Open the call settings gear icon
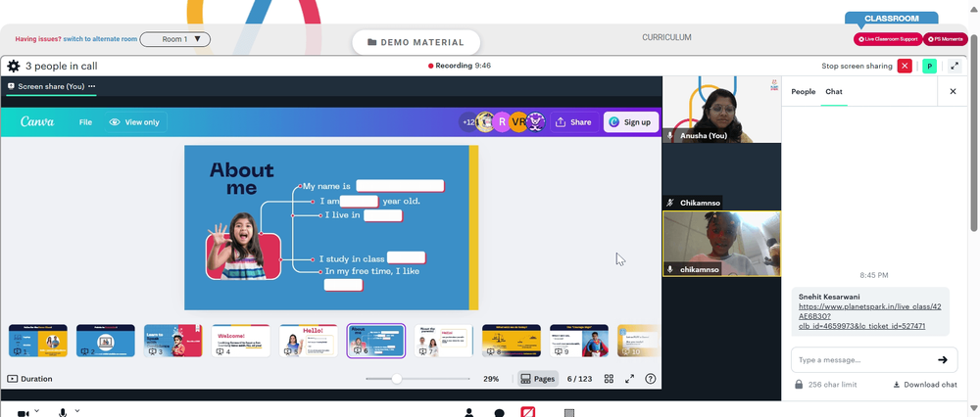The height and width of the screenshot is (417, 980). 13,67
